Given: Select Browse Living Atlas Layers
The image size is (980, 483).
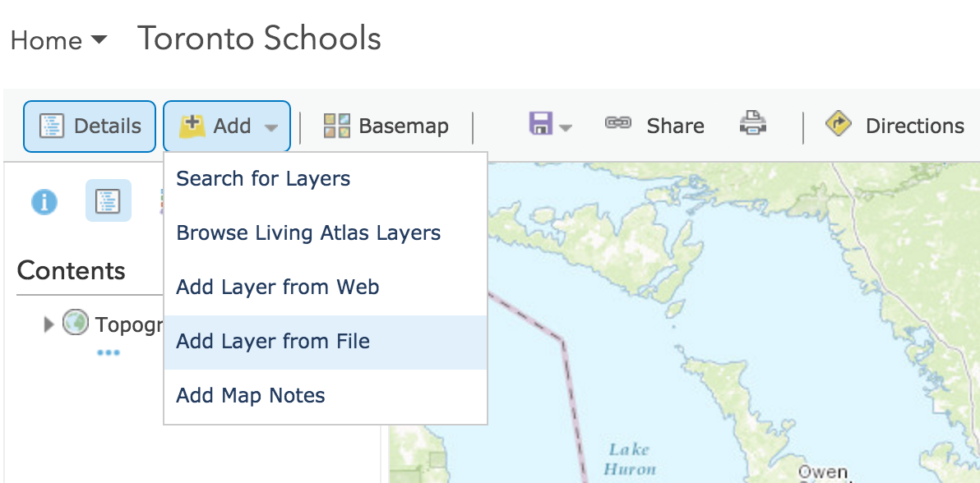Looking at the screenshot, I should click(308, 232).
